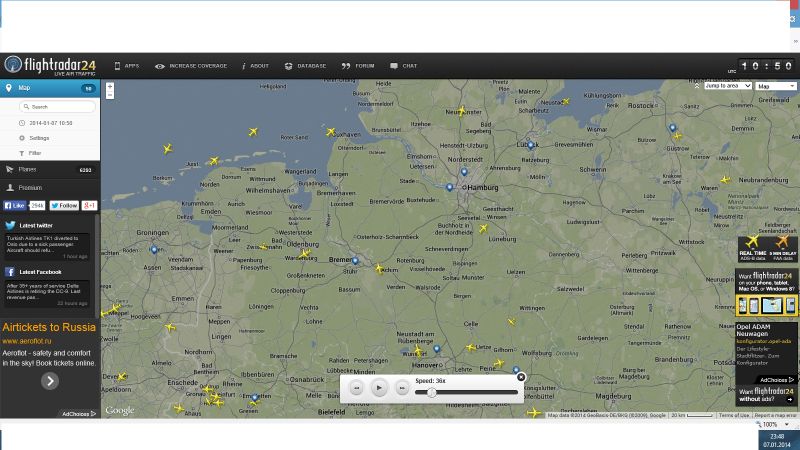
Task: Open the Filter option in the sidebar
Action: point(31,153)
